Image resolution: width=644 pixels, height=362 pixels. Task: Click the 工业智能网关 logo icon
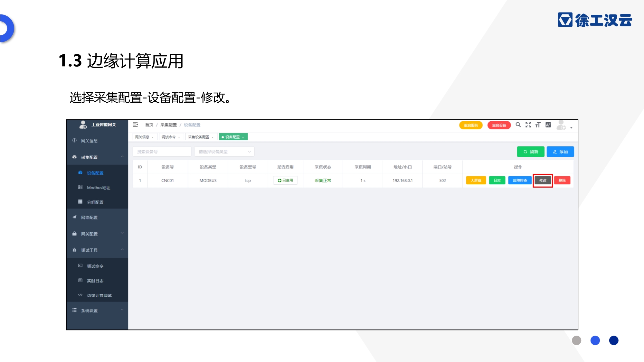click(83, 125)
